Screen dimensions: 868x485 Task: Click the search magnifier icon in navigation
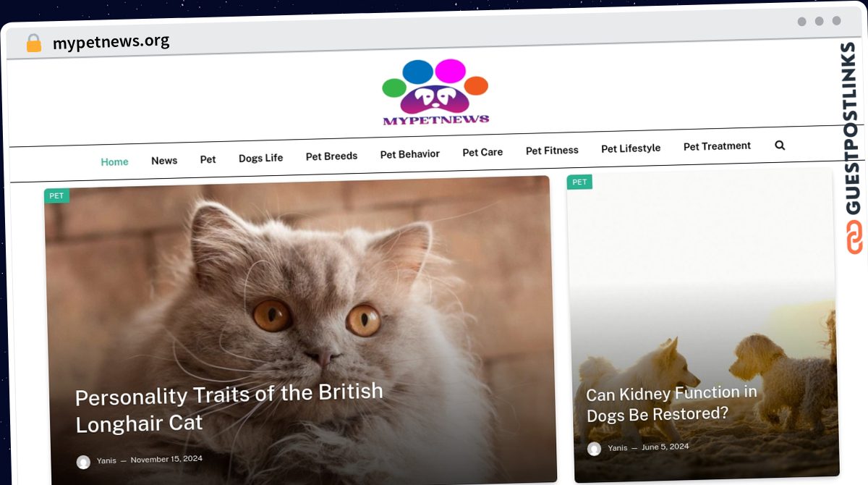coord(780,145)
